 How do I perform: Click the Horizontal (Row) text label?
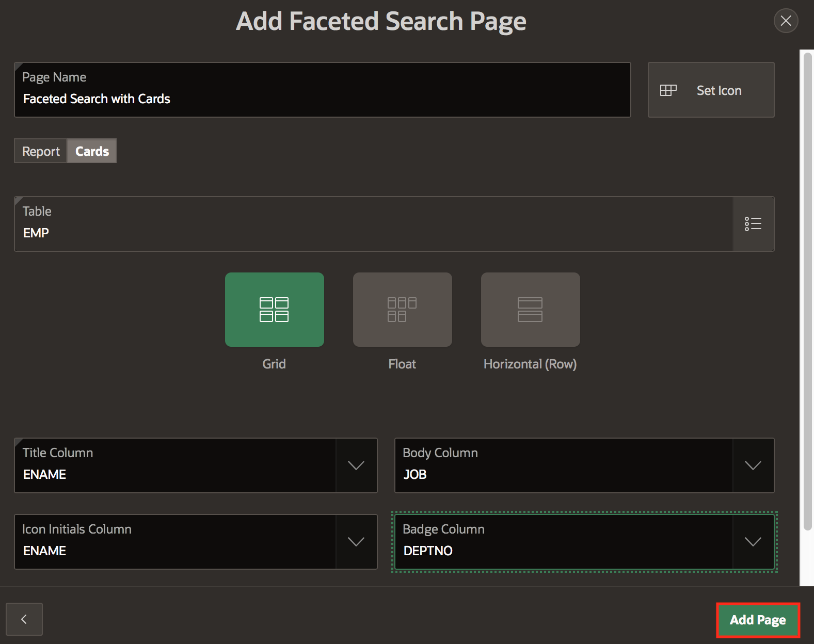pos(530,364)
